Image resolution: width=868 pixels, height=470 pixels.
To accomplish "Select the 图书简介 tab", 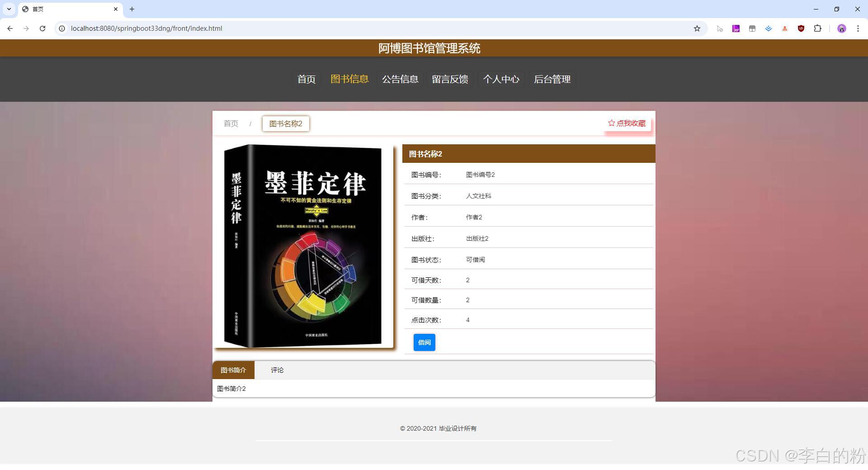I will 233,370.
